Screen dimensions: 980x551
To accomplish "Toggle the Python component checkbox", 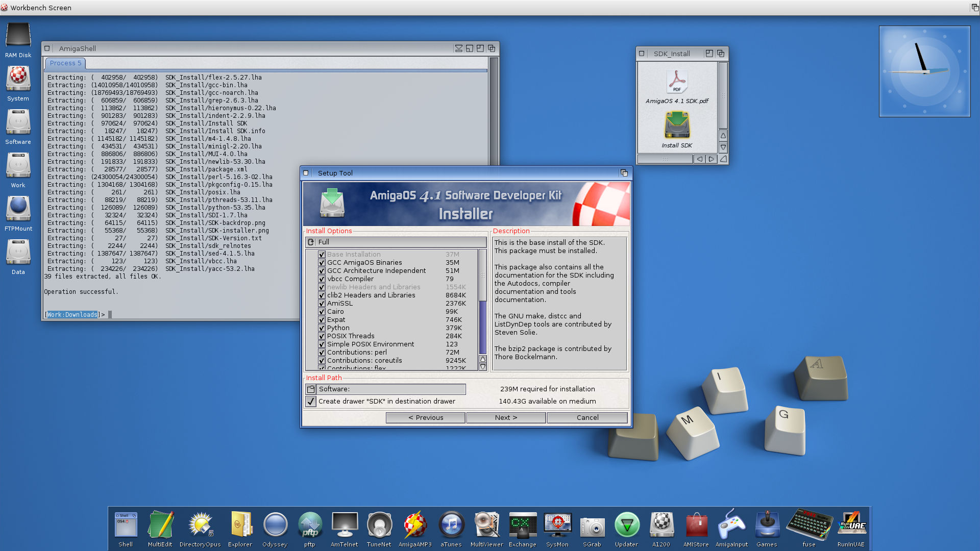I will click(322, 328).
